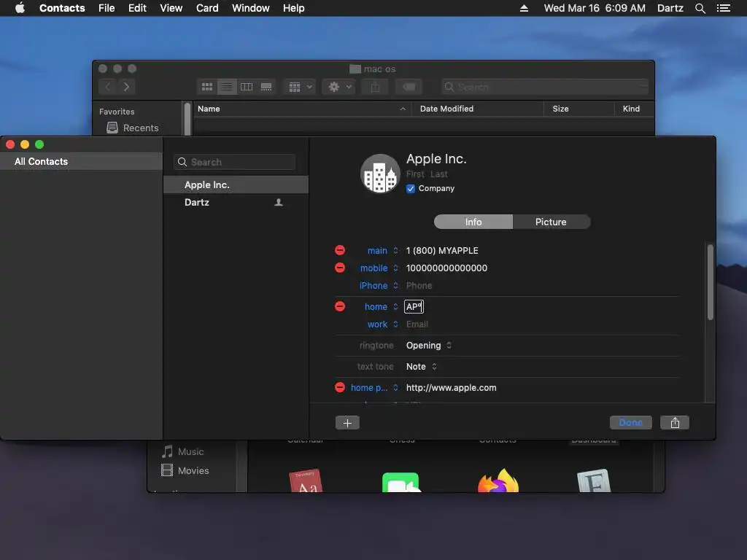Click the eject icon in menu bar
Image resolution: width=747 pixels, height=560 pixels.
click(x=524, y=8)
